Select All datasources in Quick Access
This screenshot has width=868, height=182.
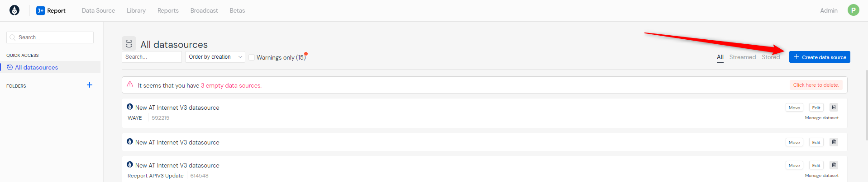tap(36, 67)
